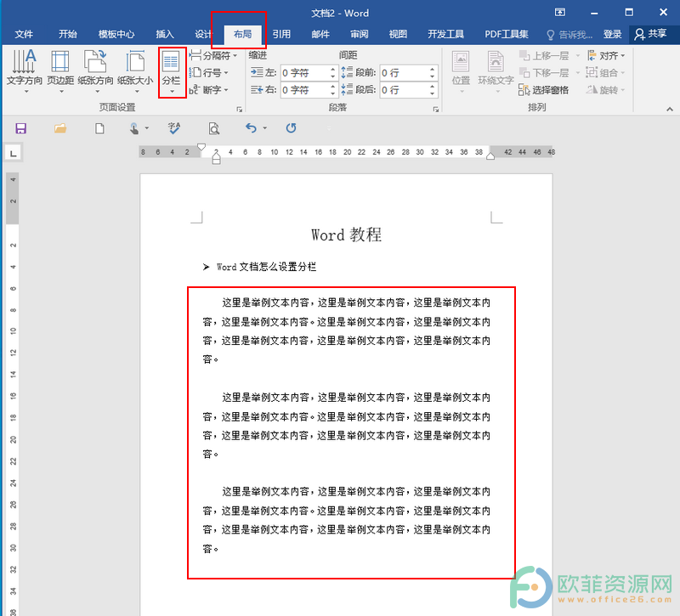Switch to the 审阅 review tab
This screenshot has height=616, width=680.
[x=359, y=34]
